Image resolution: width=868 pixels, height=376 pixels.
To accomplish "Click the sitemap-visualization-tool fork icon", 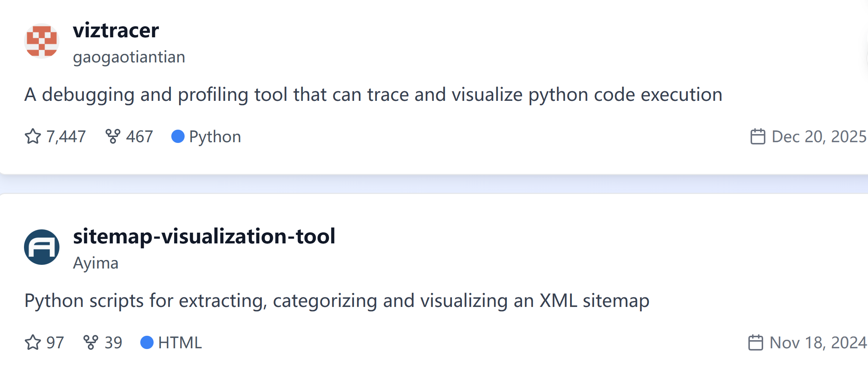I will pyautogui.click(x=90, y=342).
